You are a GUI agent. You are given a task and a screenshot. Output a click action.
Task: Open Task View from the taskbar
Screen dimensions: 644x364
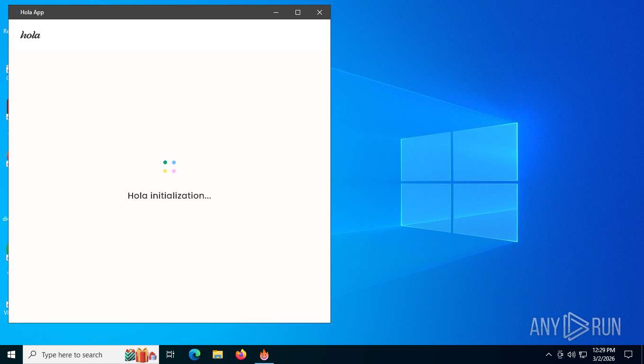170,355
